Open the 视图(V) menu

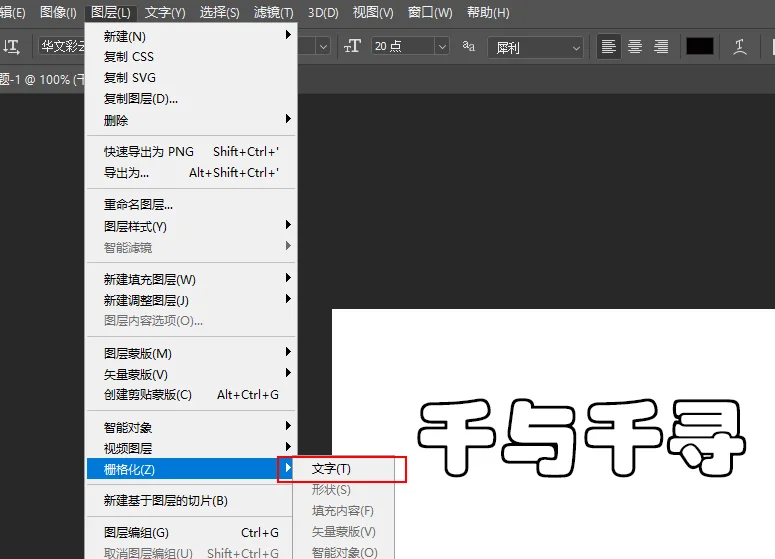click(373, 12)
